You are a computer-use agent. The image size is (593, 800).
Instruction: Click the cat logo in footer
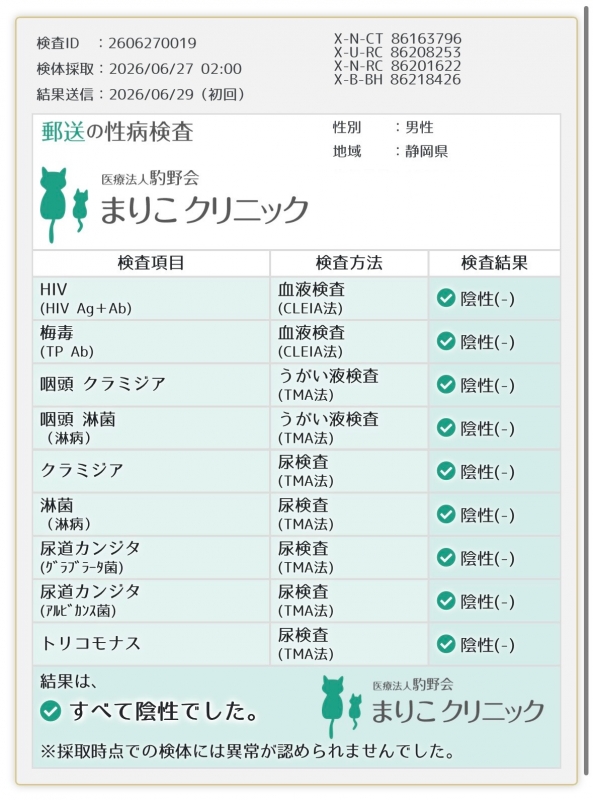[x=341, y=706]
